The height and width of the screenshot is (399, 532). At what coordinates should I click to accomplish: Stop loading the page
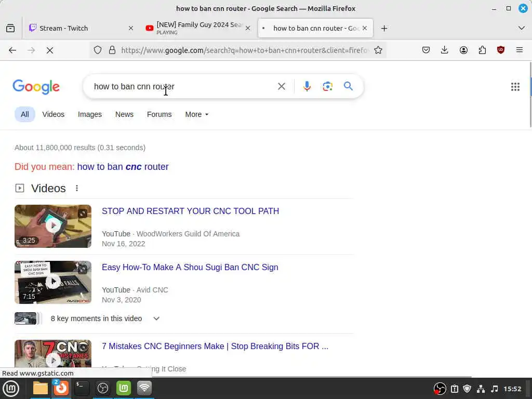point(49,50)
